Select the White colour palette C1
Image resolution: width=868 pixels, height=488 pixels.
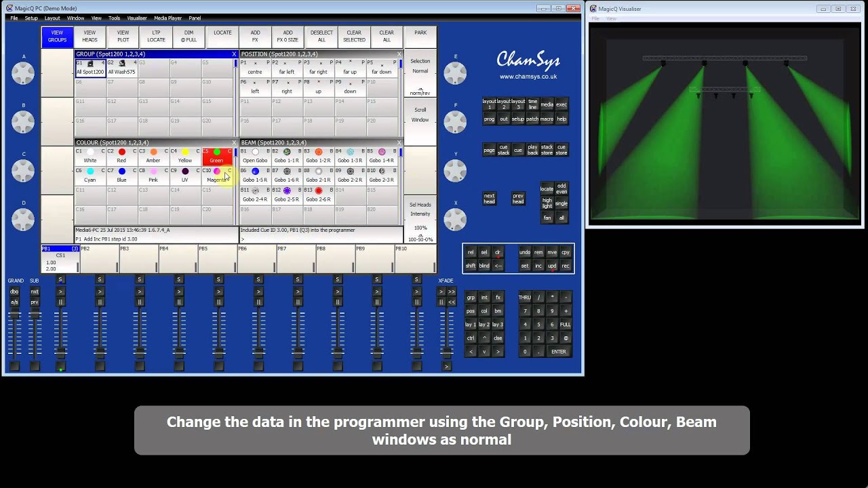(90, 157)
